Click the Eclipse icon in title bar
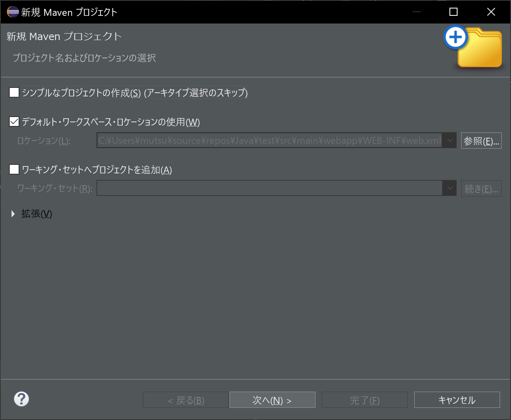The width and height of the screenshot is (511, 420). pyautogui.click(x=13, y=12)
